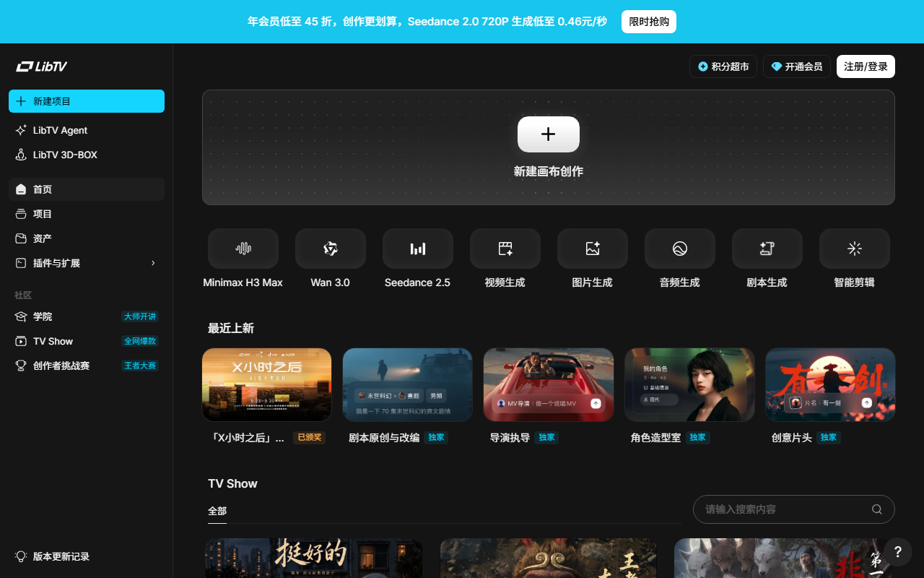Click the help question mark button
This screenshot has height=578, width=924.
pyautogui.click(x=898, y=552)
